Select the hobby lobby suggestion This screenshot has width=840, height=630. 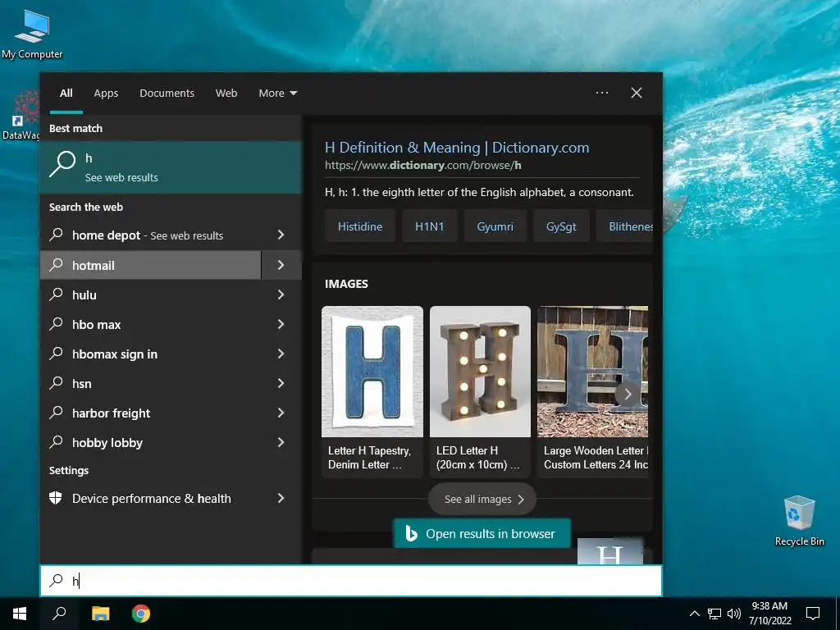[x=151, y=442]
